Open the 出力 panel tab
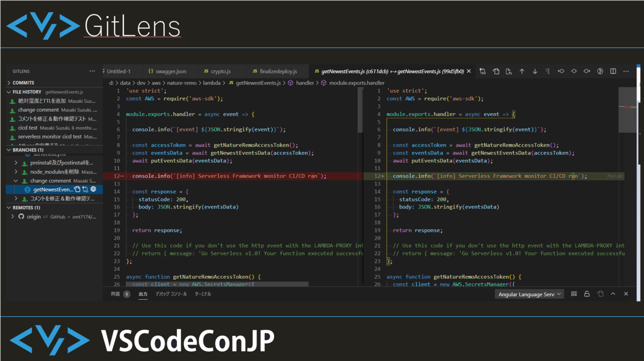Image resolution: width=644 pixels, height=361 pixels. click(x=143, y=294)
